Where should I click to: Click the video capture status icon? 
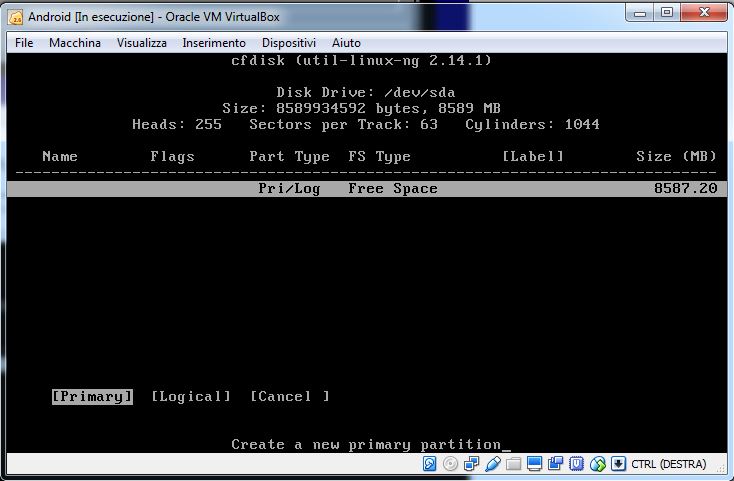pos(556,464)
